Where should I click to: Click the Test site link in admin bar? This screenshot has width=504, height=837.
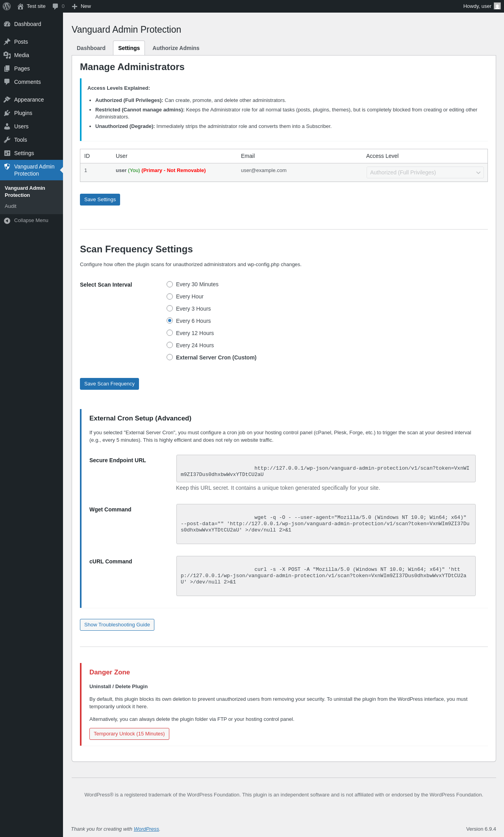click(x=31, y=6)
